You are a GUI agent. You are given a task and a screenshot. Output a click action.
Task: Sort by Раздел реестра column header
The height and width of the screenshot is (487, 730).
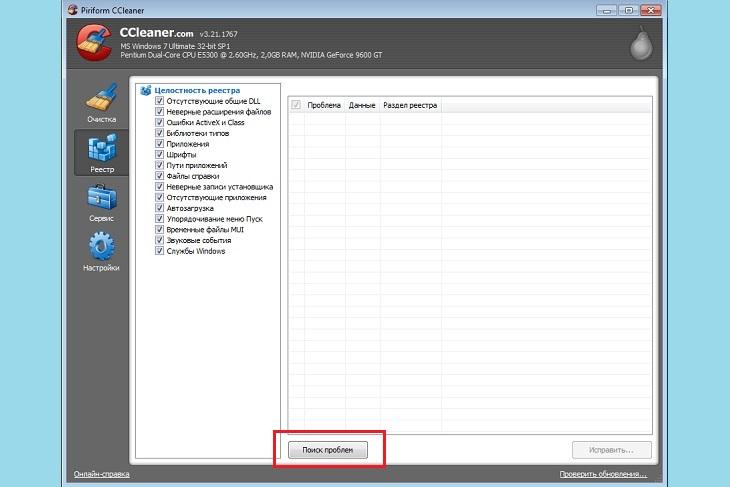411,105
